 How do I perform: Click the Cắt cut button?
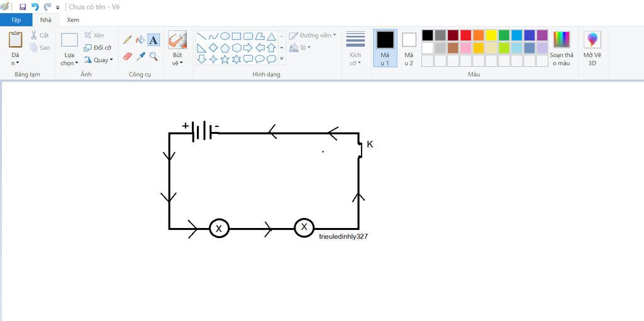[40, 35]
